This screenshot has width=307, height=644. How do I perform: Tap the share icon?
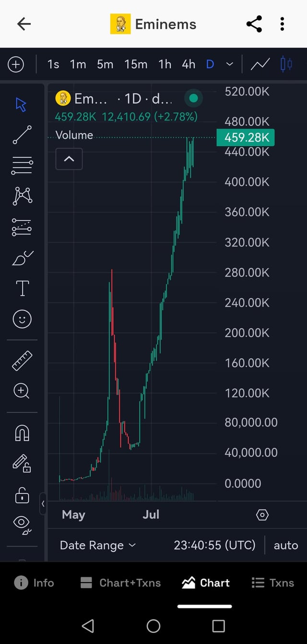click(254, 24)
